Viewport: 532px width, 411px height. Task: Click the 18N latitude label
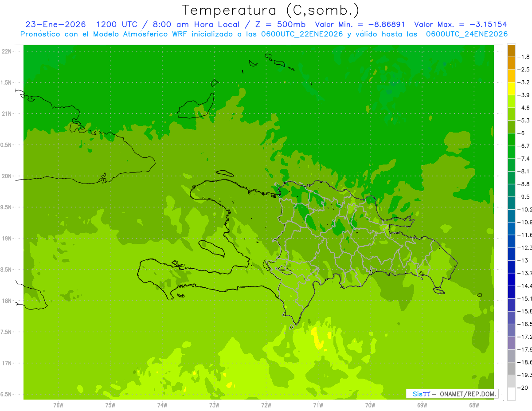point(7,301)
